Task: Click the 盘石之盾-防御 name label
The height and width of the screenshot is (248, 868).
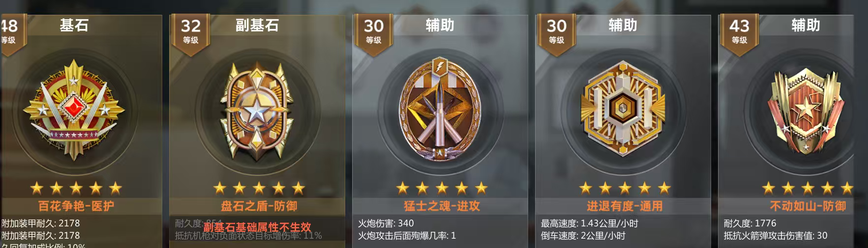Action: [259, 206]
